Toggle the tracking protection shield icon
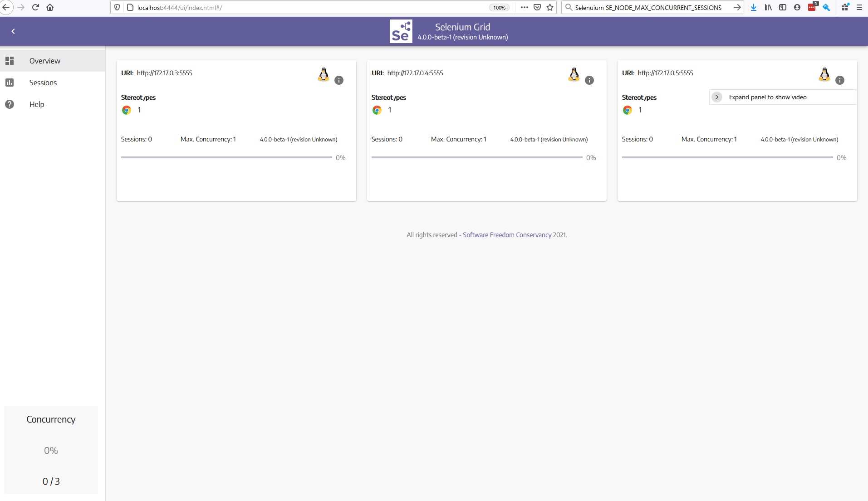Image resolution: width=868 pixels, height=501 pixels. pos(118,7)
